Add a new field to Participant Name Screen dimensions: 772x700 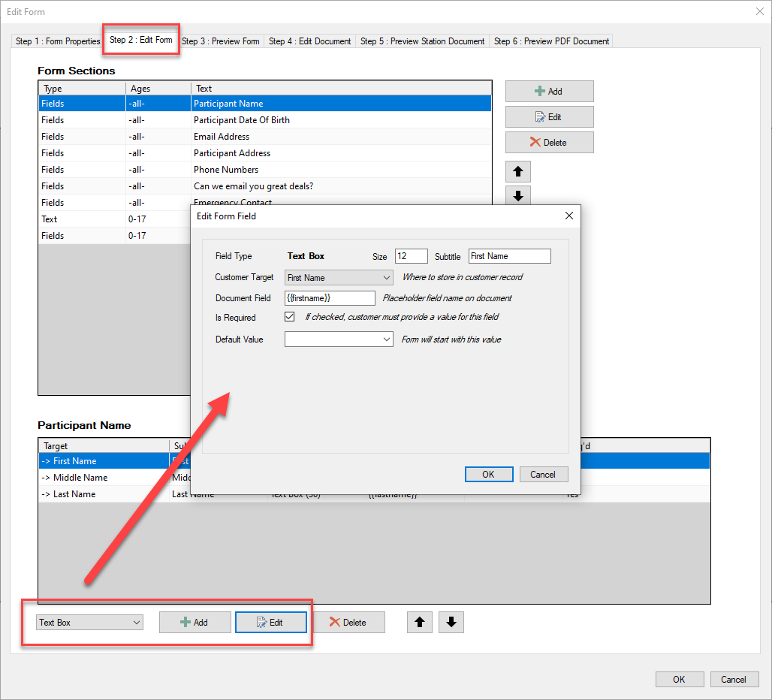click(195, 622)
